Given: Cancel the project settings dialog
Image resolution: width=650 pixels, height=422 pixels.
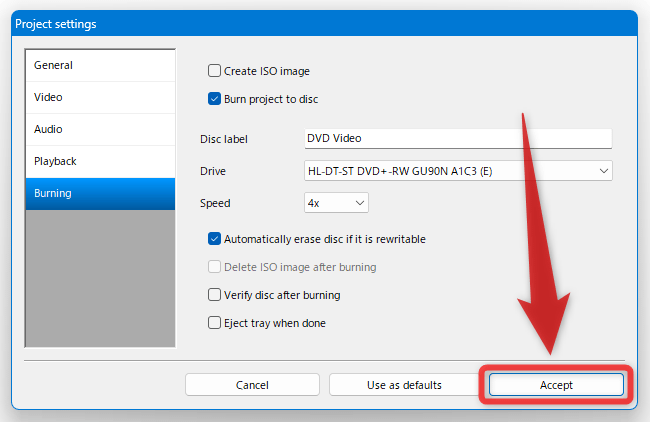Looking at the screenshot, I should point(252,385).
